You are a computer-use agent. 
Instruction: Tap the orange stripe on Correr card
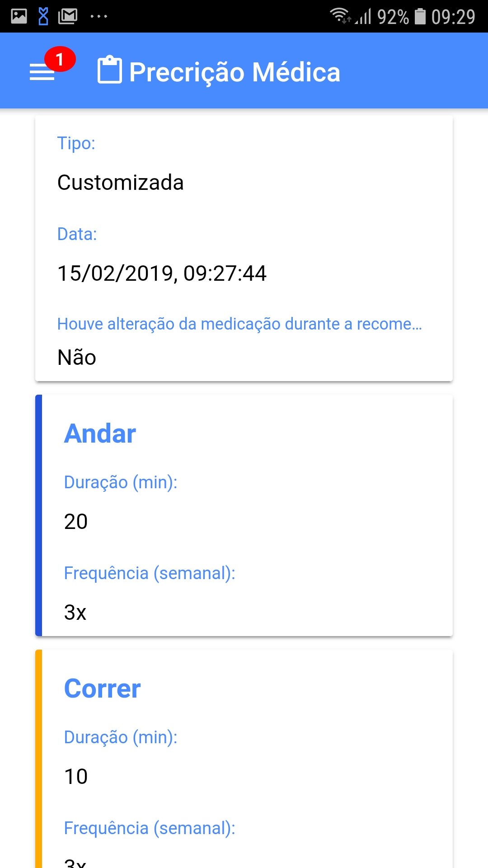point(39,759)
